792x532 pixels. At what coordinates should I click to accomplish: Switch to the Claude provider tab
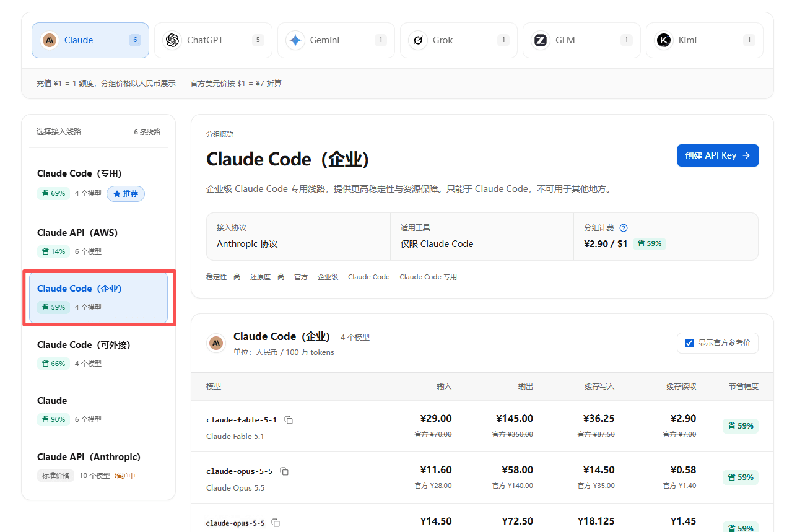pos(90,40)
